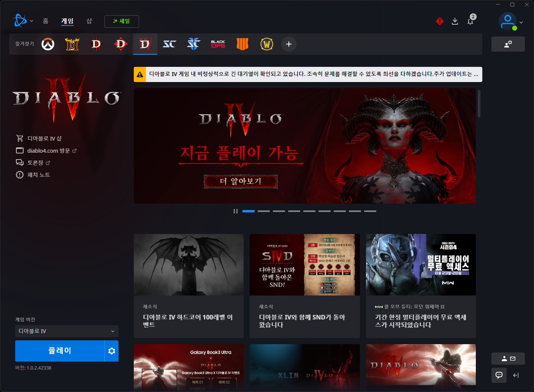Open the XLIM Diablo promo card
This screenshot has height=392, width=534.
pos(305,367)
